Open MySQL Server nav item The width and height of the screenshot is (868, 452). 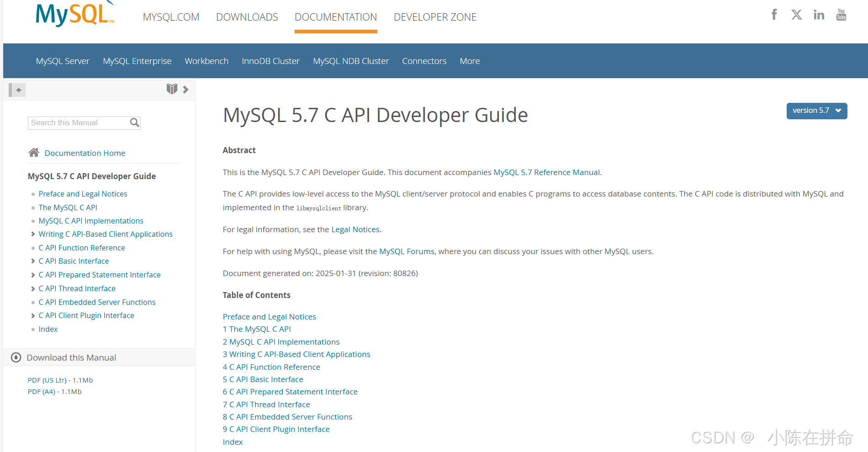tap(63, 61)
